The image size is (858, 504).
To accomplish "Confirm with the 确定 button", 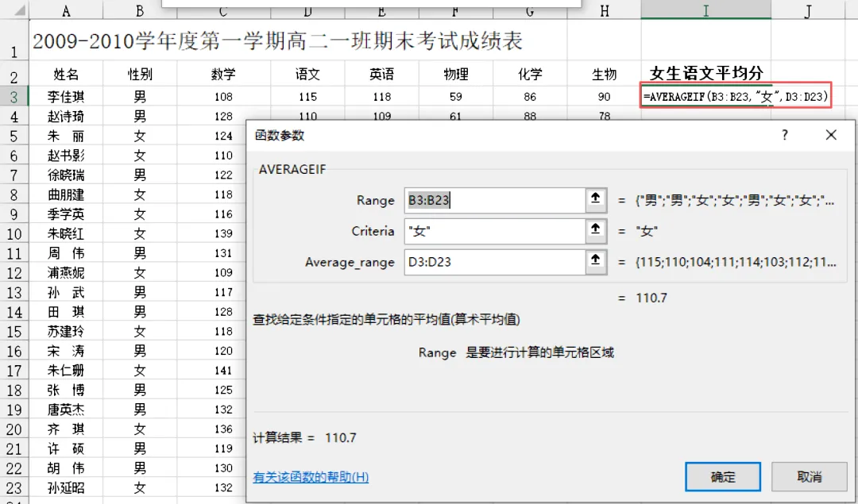I will tap(723, 477).
